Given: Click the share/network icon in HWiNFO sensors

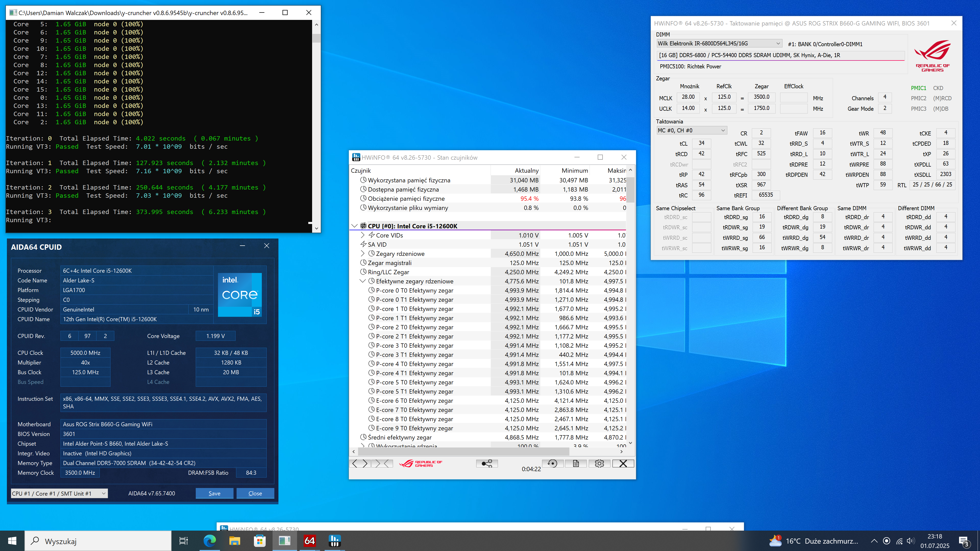Looking at the screenshot, I should tap(487, 463).
